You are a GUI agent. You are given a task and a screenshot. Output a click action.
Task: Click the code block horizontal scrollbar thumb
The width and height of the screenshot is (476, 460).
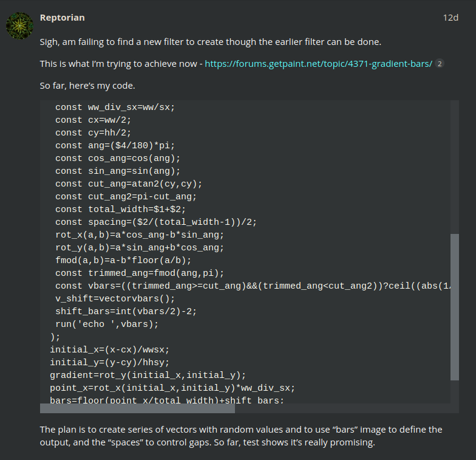137,408
